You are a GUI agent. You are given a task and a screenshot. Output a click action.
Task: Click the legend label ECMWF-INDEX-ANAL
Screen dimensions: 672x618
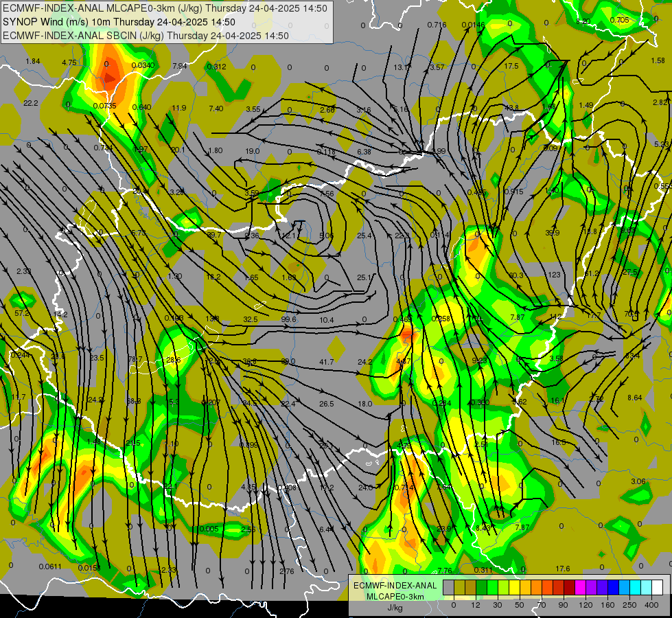coord(395,586)
